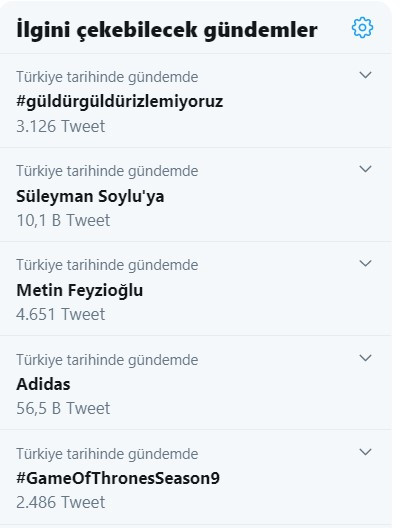Open trends settings gear icon

pyautogui.click(x=362, y=27)
